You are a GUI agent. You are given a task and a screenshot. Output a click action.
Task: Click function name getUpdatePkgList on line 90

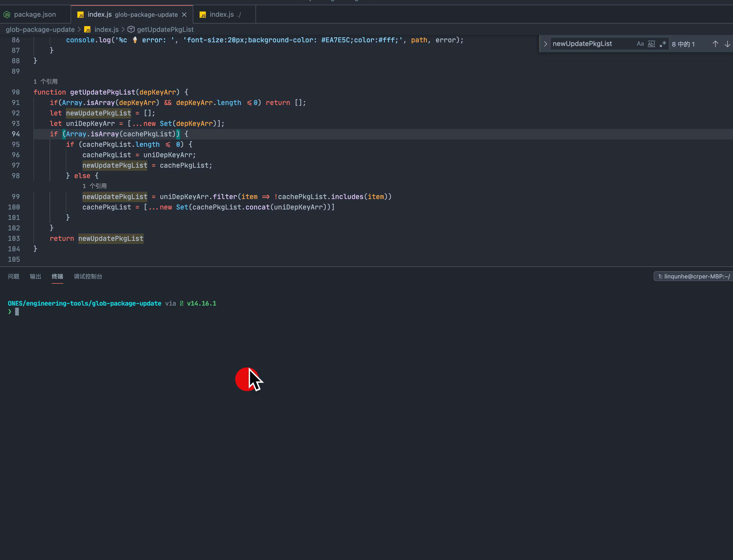[x=102, y=92]
